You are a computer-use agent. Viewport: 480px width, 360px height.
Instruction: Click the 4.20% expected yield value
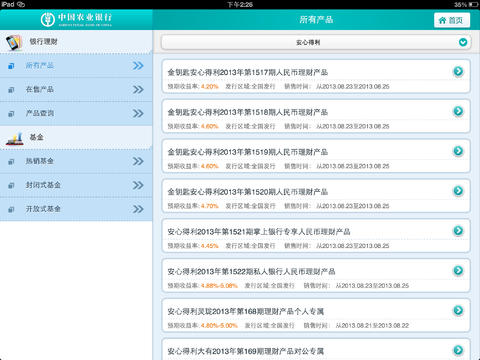(x=210, y=87)
